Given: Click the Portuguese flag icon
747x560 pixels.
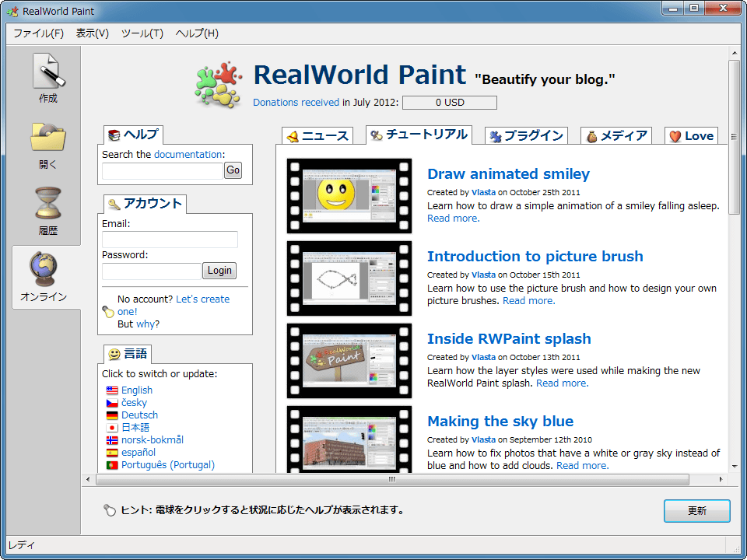Looking at the screenshot, I should click(x=112, y=465).
